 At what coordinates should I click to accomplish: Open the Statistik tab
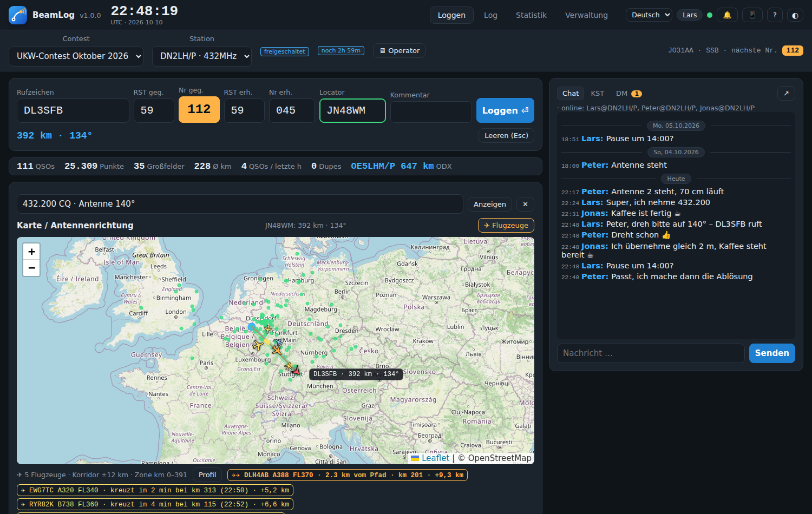(x=531, y=15)
